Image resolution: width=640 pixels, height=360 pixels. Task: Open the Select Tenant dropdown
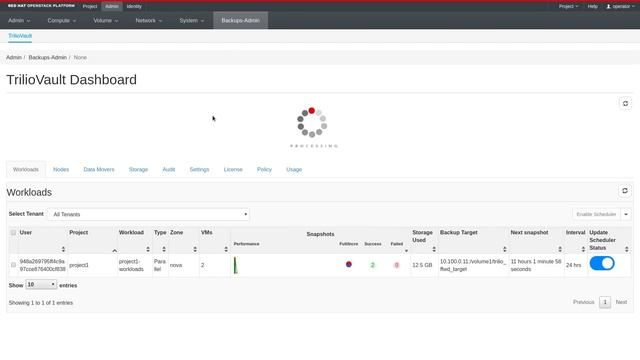pos(148,214)
